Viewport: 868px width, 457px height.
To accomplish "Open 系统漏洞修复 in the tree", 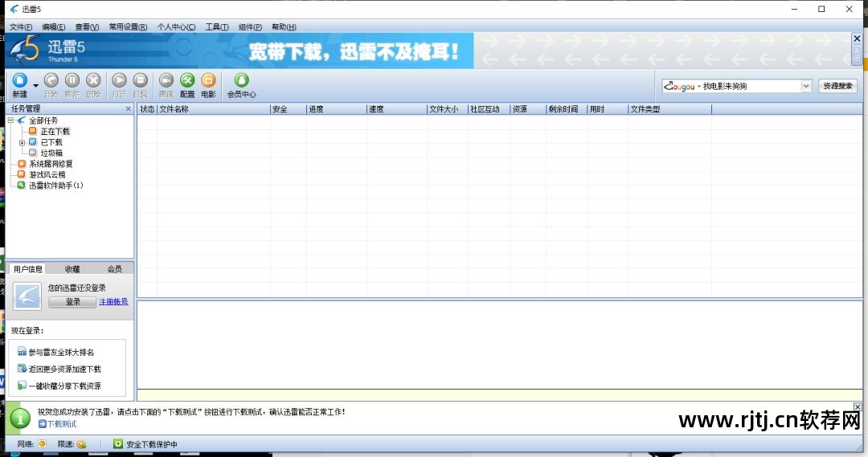I will click(51, 164).
